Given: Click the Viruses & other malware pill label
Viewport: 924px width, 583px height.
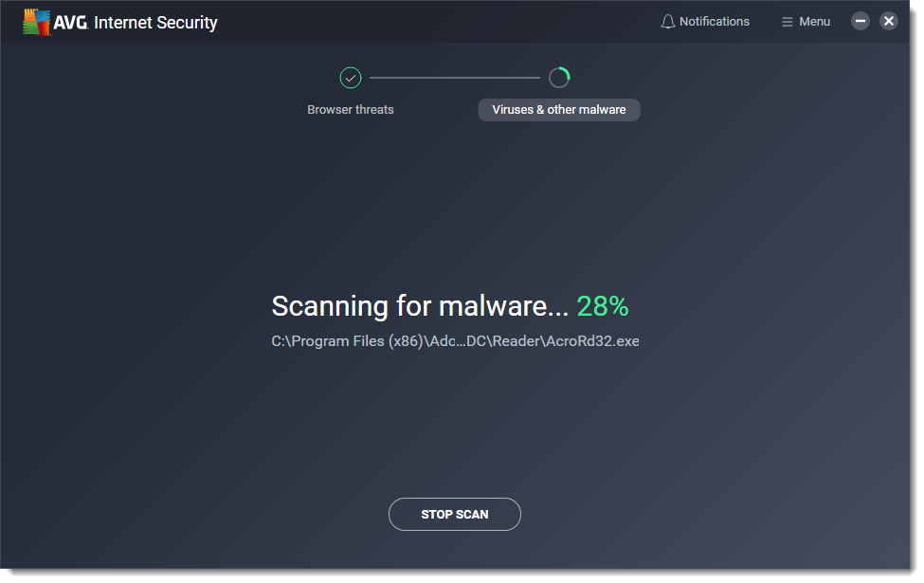Looking at the screenshot, I should 559,110.
